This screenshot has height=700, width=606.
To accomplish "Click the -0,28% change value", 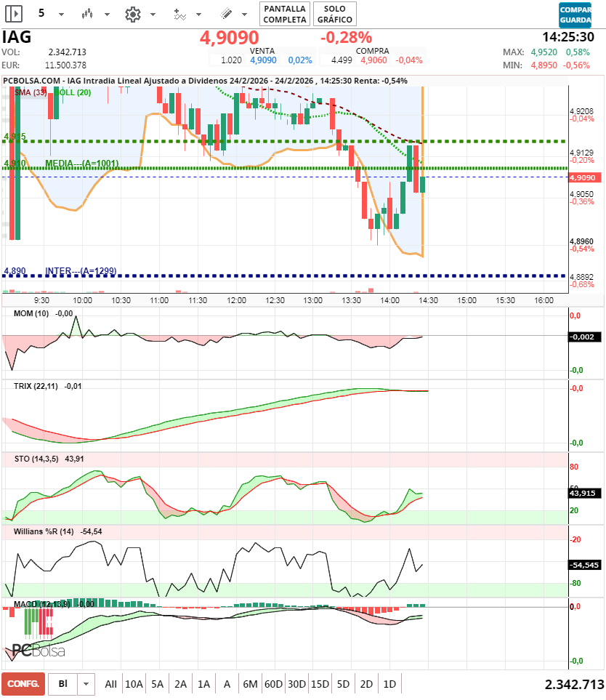I will tap(347, 38).
